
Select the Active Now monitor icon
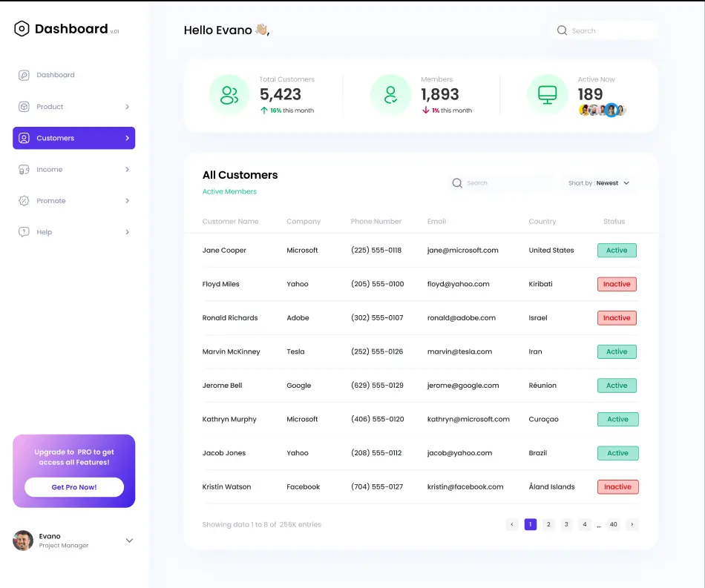point(547,94)
